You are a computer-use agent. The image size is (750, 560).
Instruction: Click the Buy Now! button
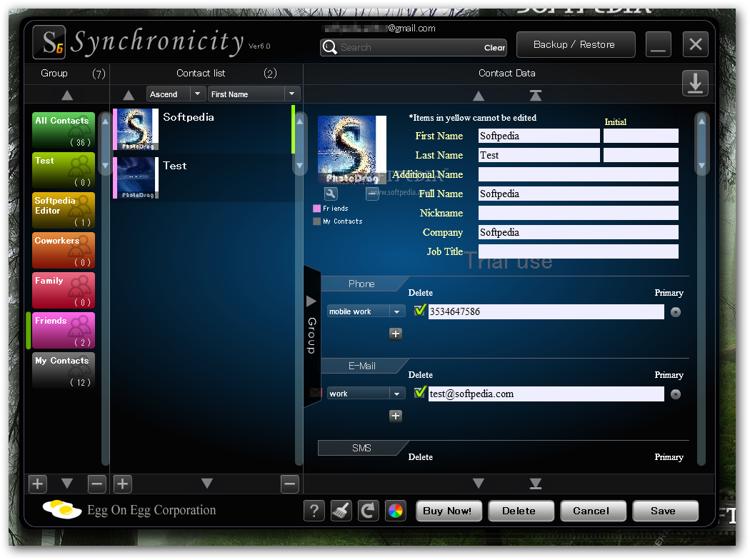coord(448,511)
